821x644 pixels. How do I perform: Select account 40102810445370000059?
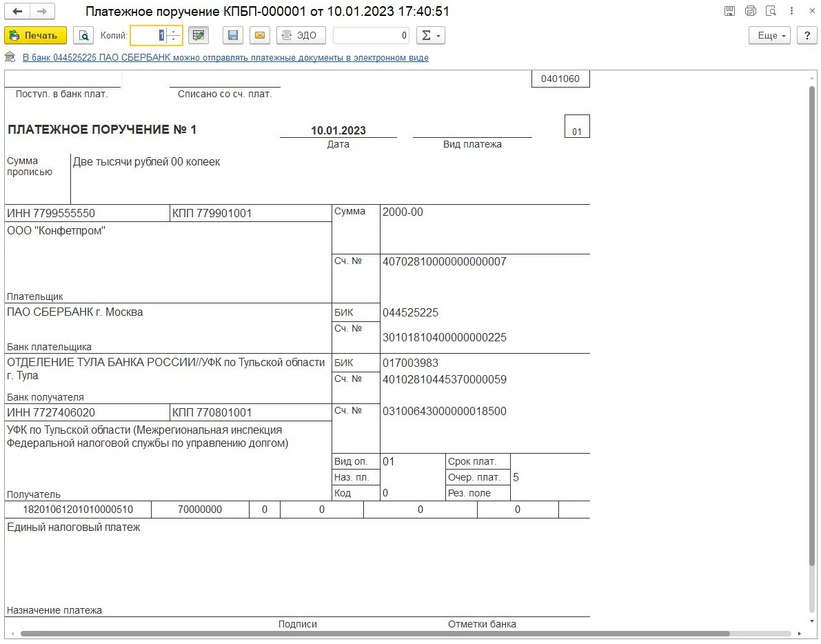tap(445, 380)
